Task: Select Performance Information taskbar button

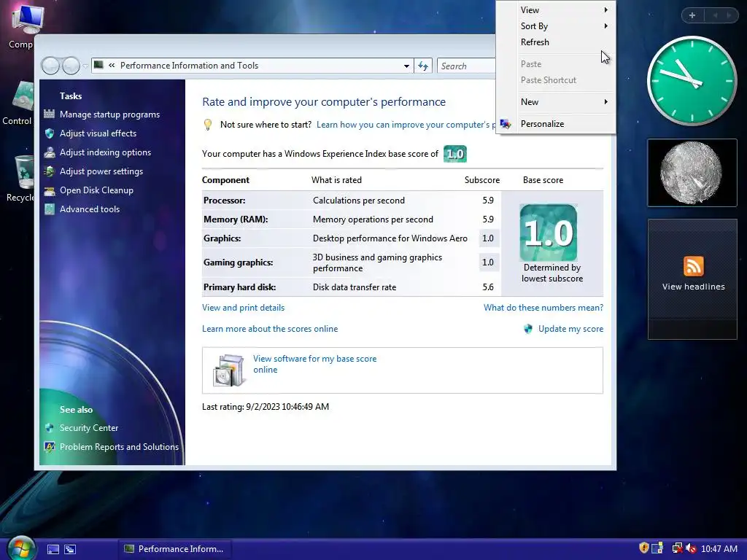Action: tap(174, 549)
